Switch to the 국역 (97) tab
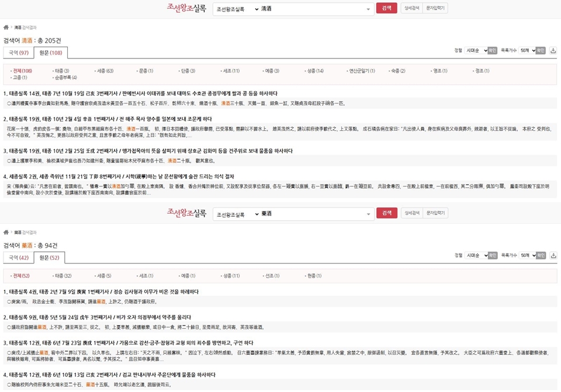 pyautogui.click(x=19, y=53)
